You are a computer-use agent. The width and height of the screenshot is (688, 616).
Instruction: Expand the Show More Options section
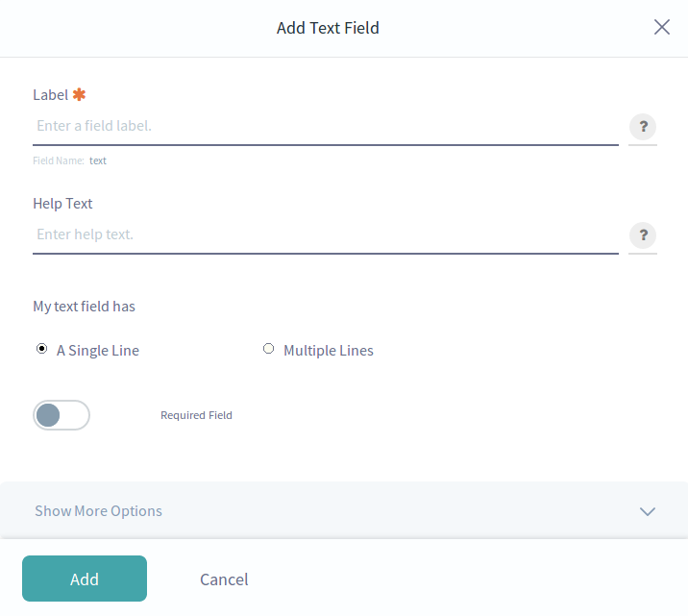tap(344, 510)
